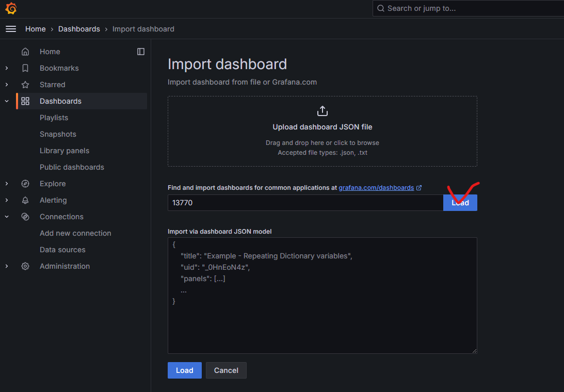Open Administration via the gear icon

click(x=25, y=266)
